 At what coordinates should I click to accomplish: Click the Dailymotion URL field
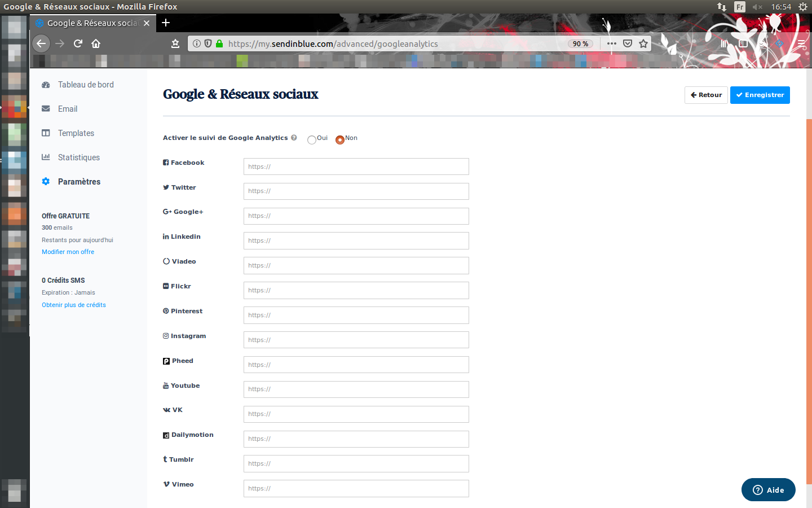point(356,439)
